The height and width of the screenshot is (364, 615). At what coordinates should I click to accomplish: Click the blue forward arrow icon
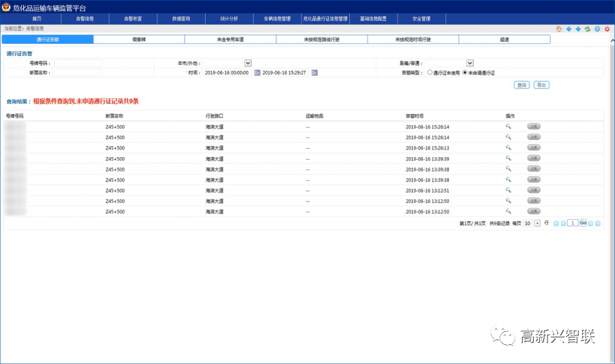pyautogui.click(x=578, y=29)
